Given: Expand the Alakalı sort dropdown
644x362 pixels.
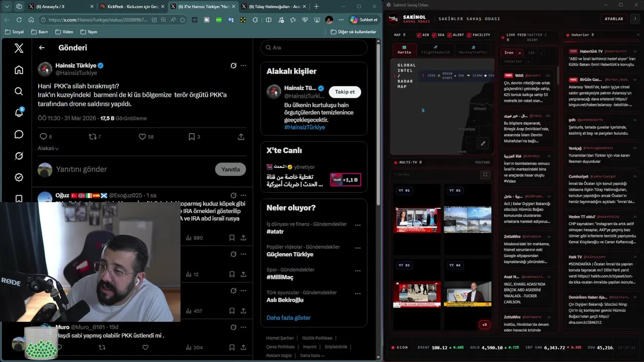Looking at the screenshot, I should tap(48, 148).
